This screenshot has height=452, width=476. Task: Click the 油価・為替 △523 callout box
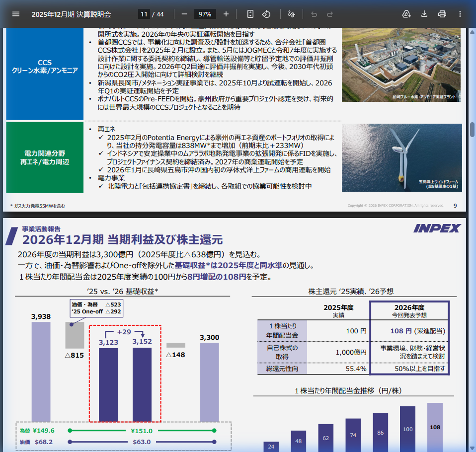point(96,308)
